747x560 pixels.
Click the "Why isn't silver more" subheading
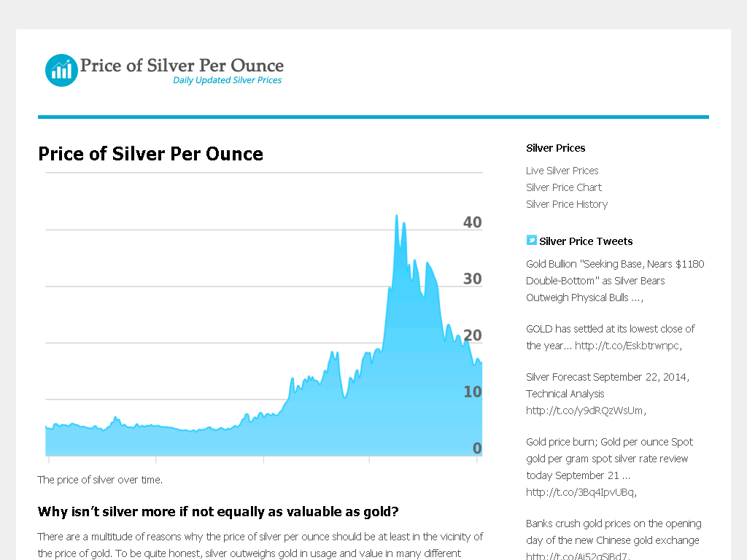coord(218,510)
